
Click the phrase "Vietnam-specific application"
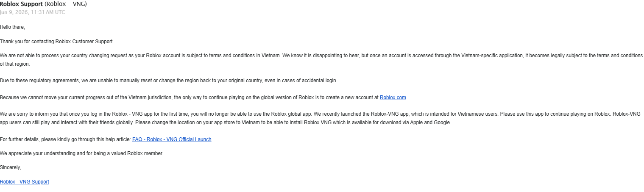coord(492,56)
